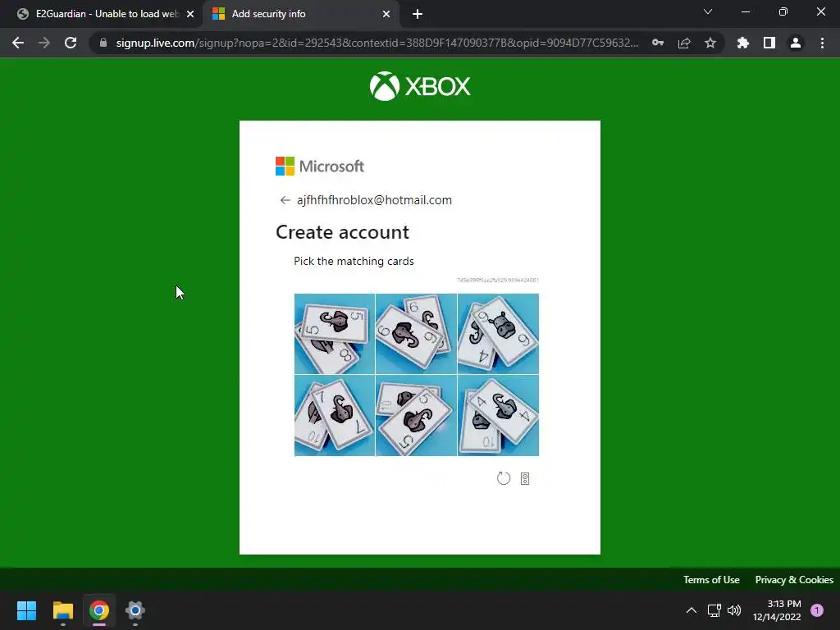
Task: Show hidden system tray icons
Action: (692, 610)
